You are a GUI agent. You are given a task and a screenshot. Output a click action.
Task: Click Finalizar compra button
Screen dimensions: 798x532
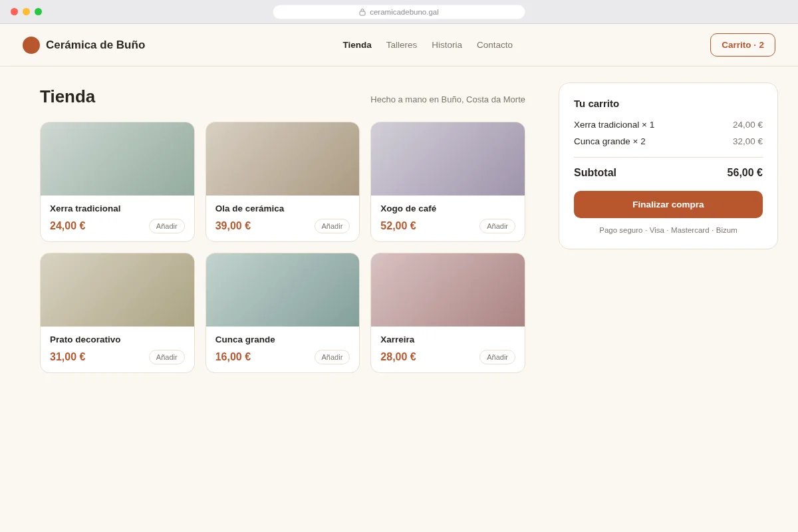click(668, 205)
